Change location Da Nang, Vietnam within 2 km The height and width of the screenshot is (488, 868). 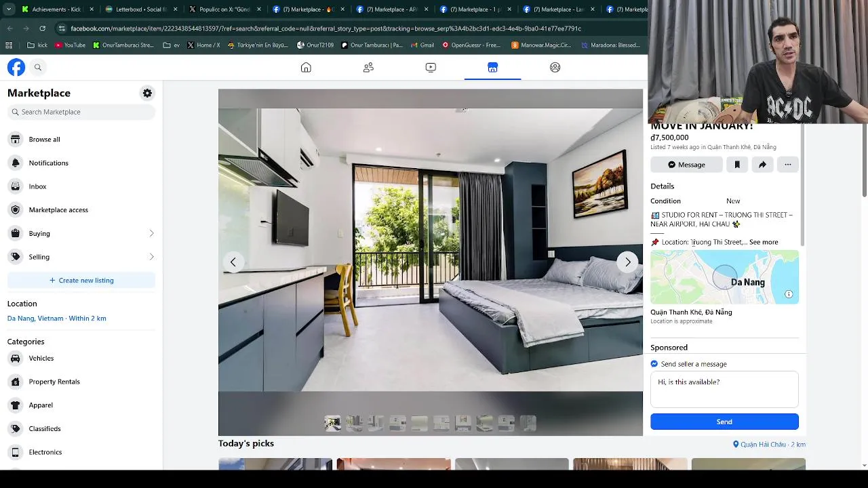click(57, 318)
